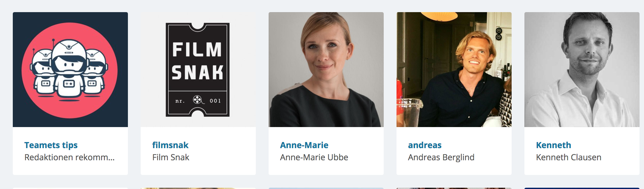Open Anne-Marie's profile photo
This screenshot has width=644, height=189.
pos(326,70)
